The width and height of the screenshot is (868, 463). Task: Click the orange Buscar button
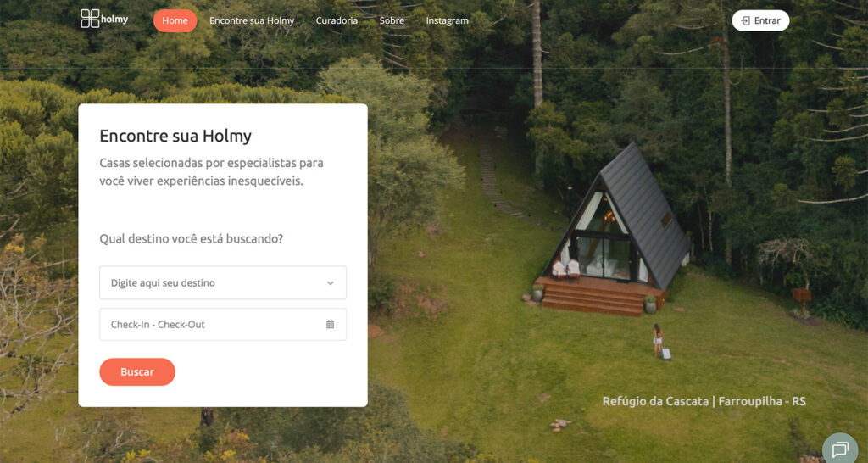[137, 372]
